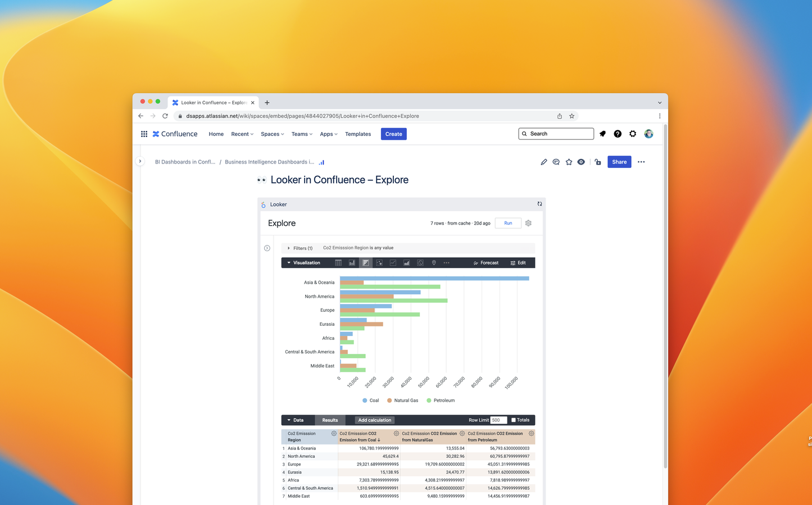Expand the Filters (1) section
The height and width of the screenshot is (505, 812).
coord(300,248)
